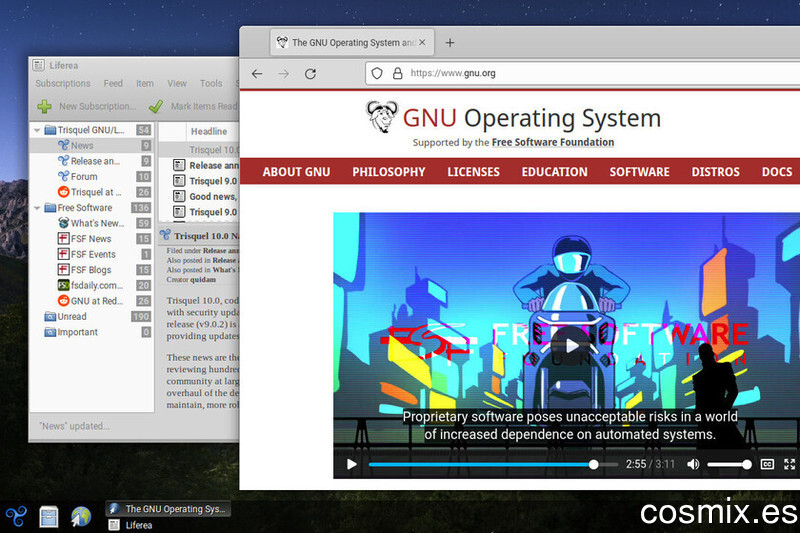Select the GNU at Red... feed
800x533 pixels.
pos(91,301)
